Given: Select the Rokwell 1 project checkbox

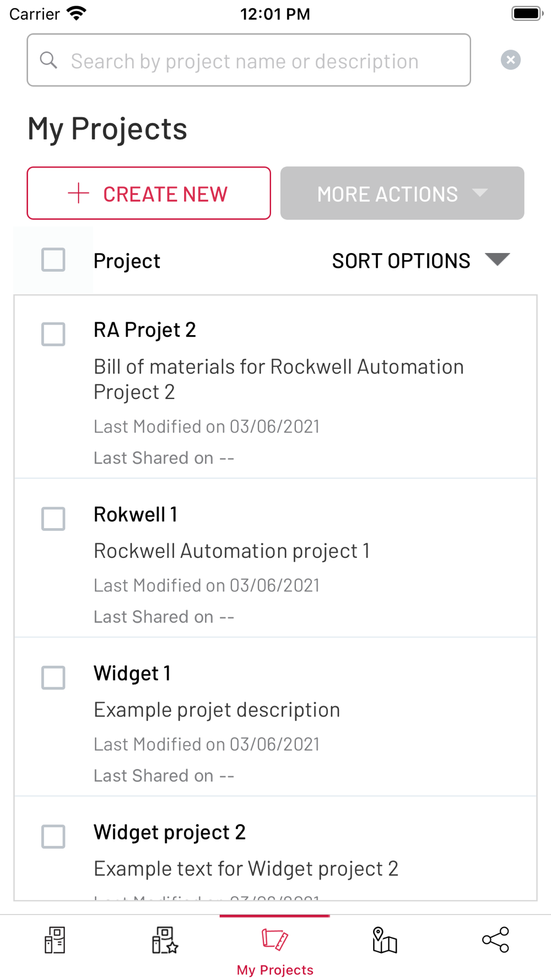Looking at the screenshot, I should tap(53, 519).
